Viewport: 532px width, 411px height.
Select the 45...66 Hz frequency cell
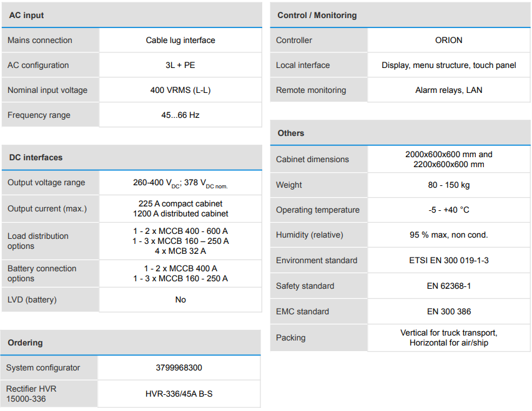pos(180,115)
